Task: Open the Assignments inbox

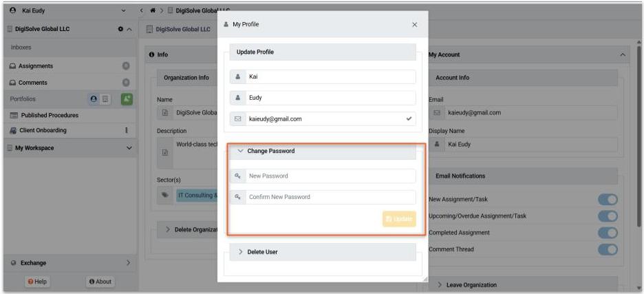Action: (x=36, y=66)
